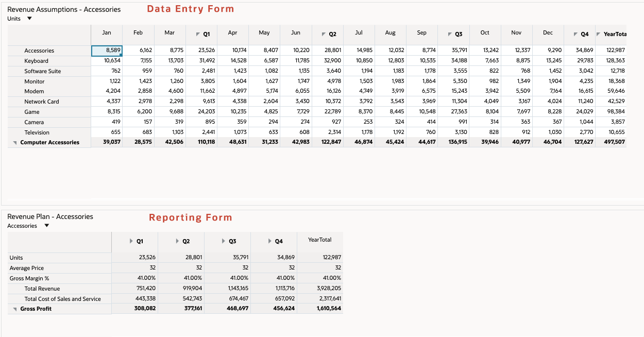Open the Accessories dropdown in Revenue Plan form
This screenshot has width=644, height=337.
(x=47, y=226)
